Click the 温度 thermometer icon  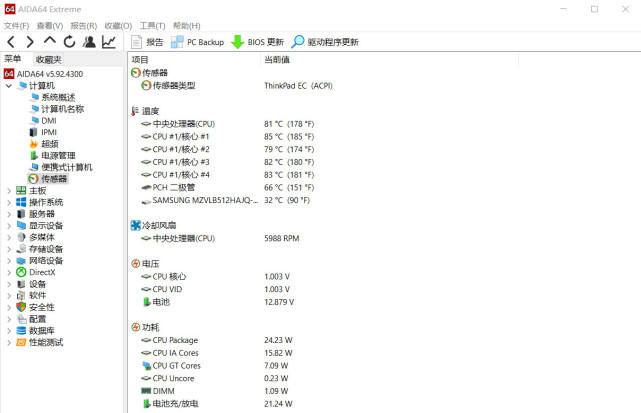click(135, 111)
